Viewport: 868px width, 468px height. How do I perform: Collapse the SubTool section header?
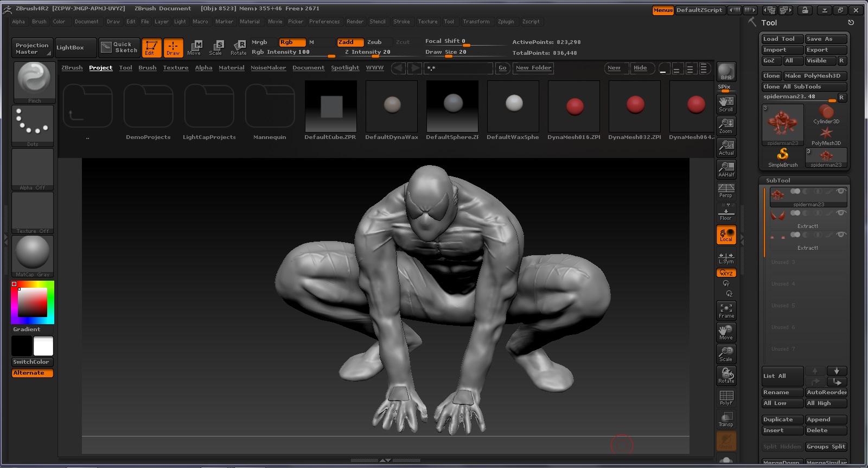[778, 180]
